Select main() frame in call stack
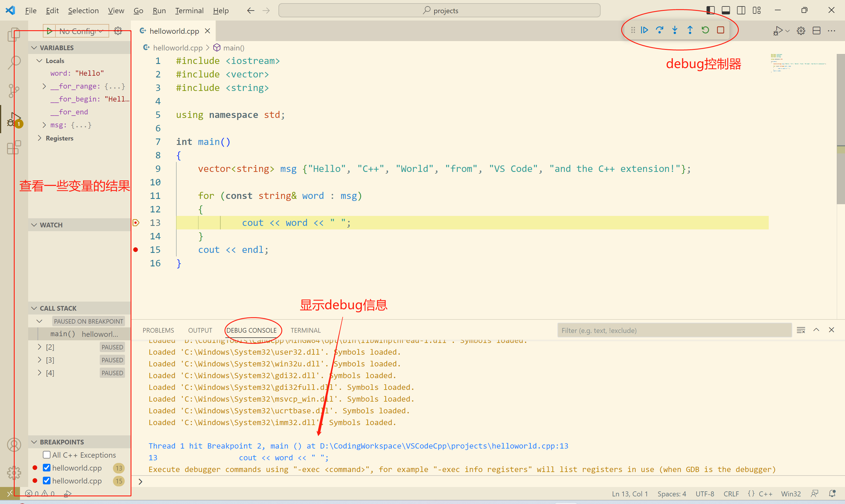845x504 pixels. tap(80, 334)
